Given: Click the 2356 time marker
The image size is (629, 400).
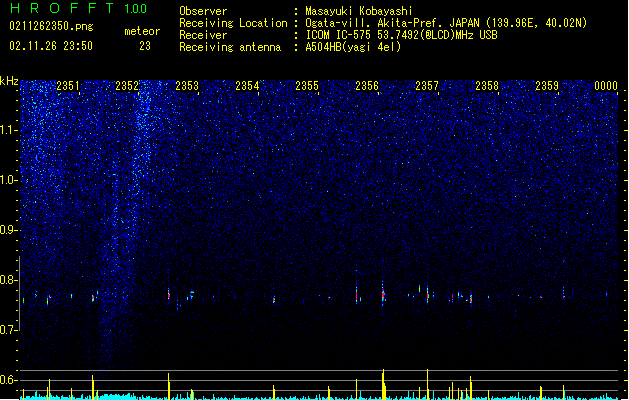Looking at the screenshot, I should pos(367,86).
